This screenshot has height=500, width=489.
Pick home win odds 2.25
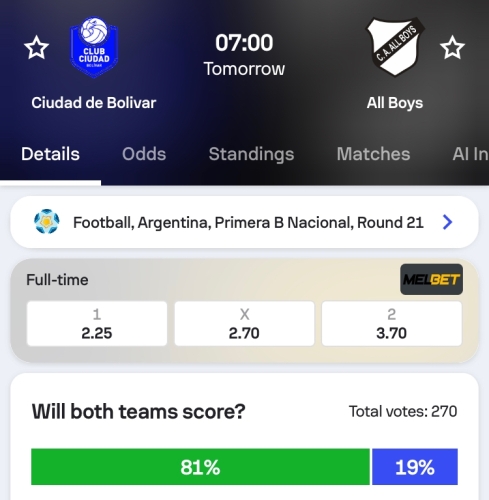97,323
